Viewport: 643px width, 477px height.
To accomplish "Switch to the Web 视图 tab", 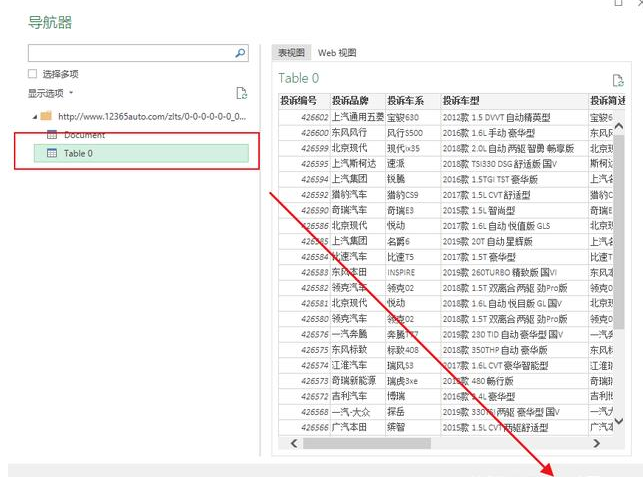I will click(337, 53).
